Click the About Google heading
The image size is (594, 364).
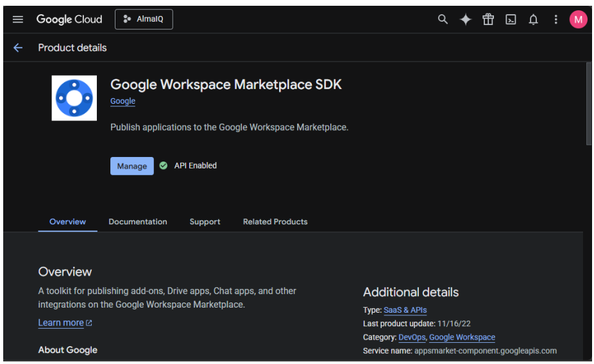click(x=68, y=350)
